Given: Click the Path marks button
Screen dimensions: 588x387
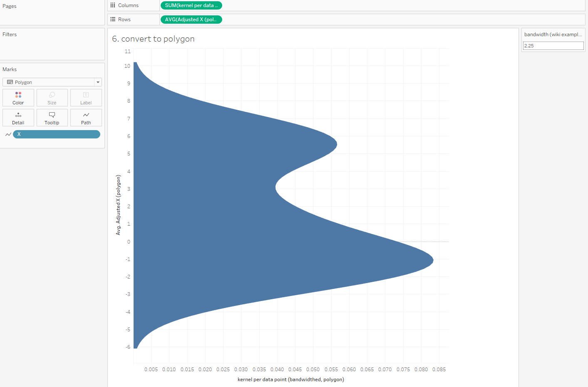Looking at the screenshot, I should [86, 118].
